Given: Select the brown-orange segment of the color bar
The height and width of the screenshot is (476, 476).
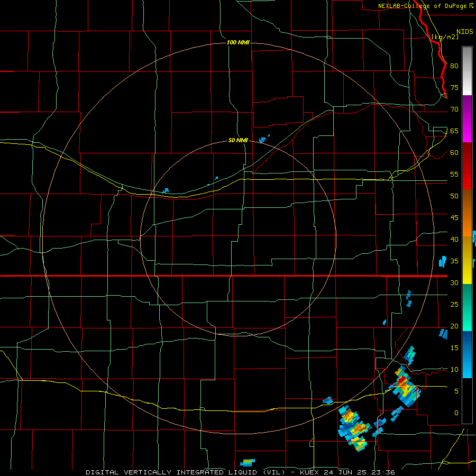Looking at the screenshot, I should pyautogui.click(x=467, y=213).
